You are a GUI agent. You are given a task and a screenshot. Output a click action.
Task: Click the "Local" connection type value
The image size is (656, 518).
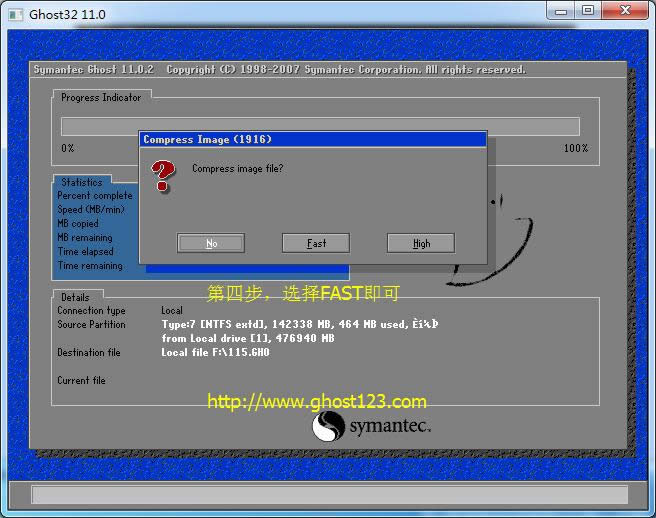pyautogui.click(x=172, y=310)
